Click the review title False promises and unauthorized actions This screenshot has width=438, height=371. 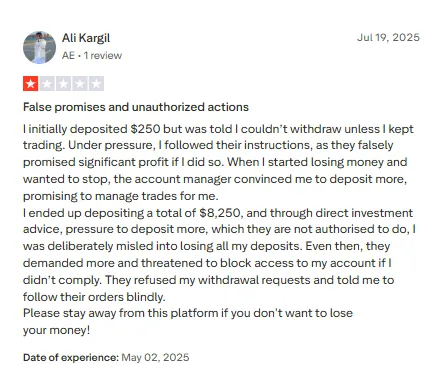coord(136,107)
